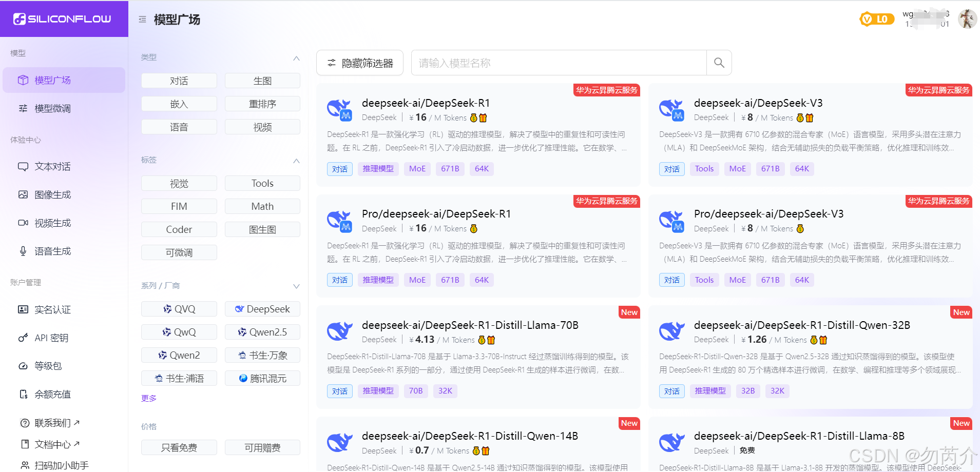Collapse the 类型 filter section

(296, 58)
